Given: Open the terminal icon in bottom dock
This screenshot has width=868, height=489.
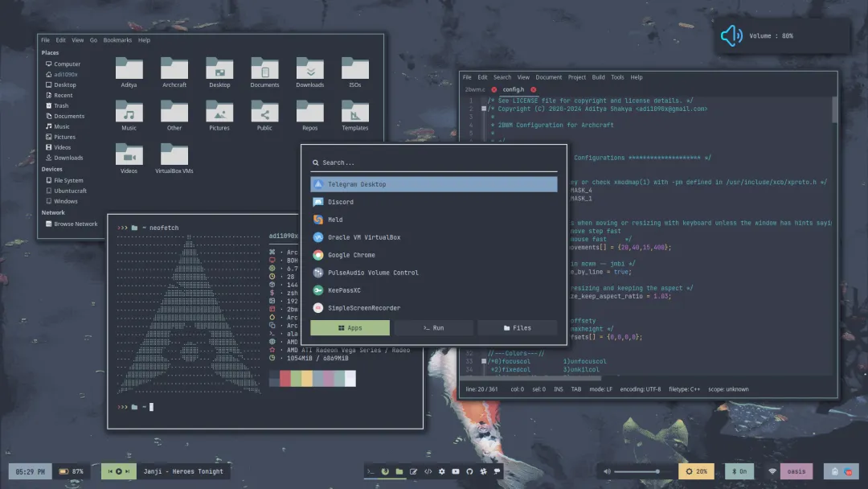Looking at the screenshot, I should tap(371, 471).
